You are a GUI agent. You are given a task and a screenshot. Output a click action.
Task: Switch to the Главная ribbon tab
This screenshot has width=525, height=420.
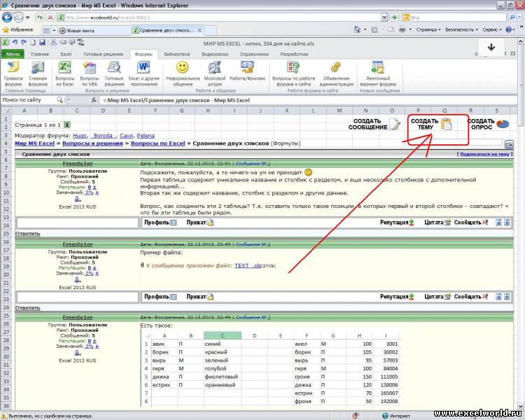[40, 54]
